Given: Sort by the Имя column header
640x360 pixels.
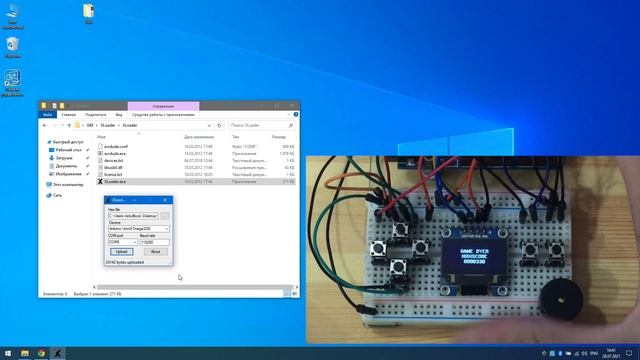Looking at the screenshot, I should 101,137.
